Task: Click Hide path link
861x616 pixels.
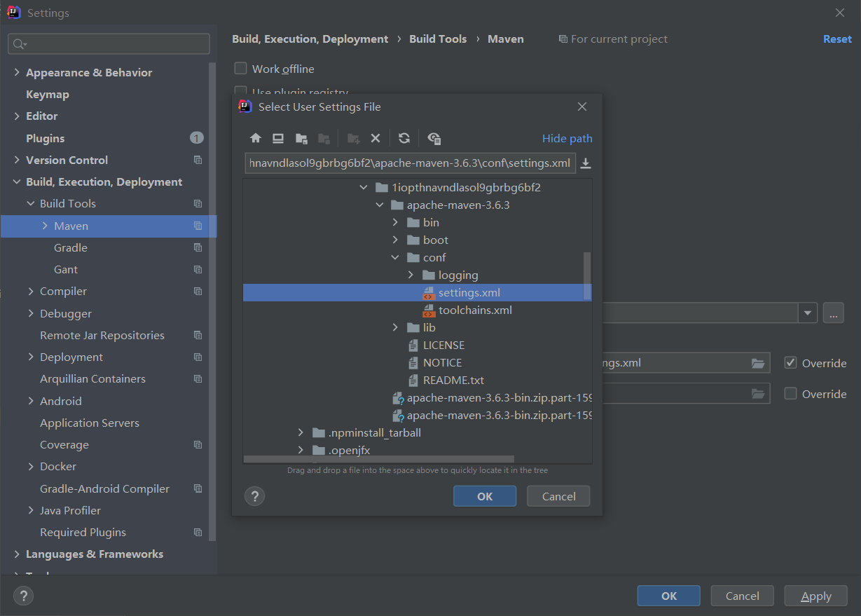Action: (567, 138)
